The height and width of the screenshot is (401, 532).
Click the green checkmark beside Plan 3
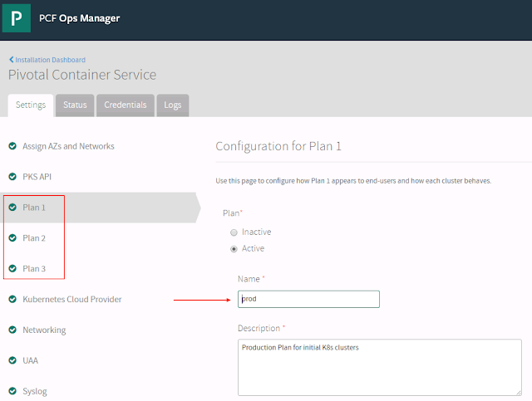point(12,268)
